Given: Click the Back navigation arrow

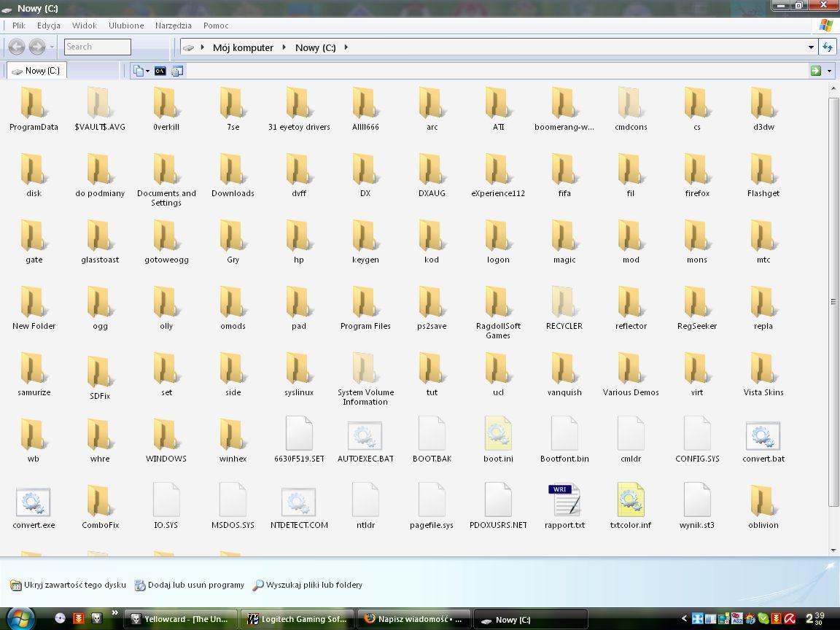Looking at the screenshot, I should pyautogui.click(x=17, y=47).
